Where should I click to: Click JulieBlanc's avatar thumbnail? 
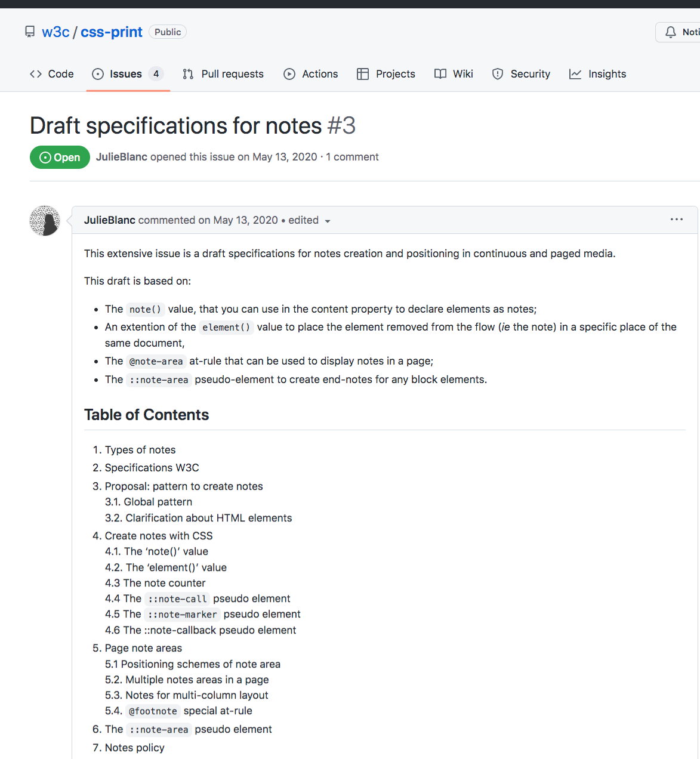click(x=45, y=221)
